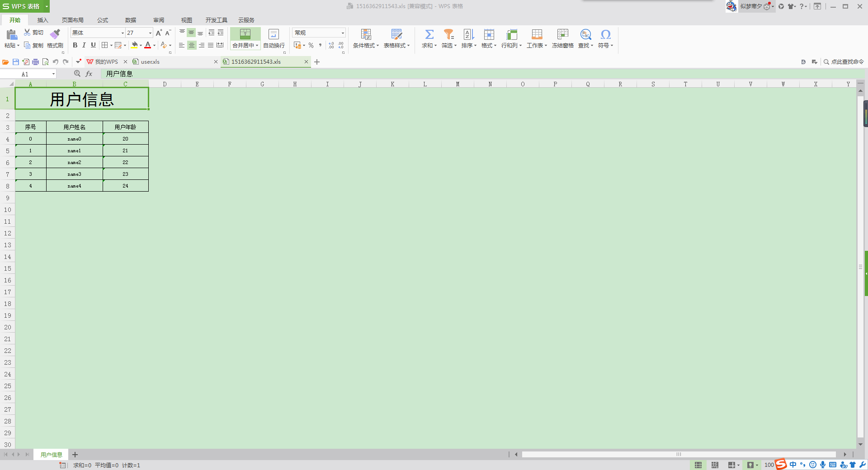Click Sogou input 中 language icon
Image resolution: width=868 pixels, height=470 pixels.
[x=793, y=465]
